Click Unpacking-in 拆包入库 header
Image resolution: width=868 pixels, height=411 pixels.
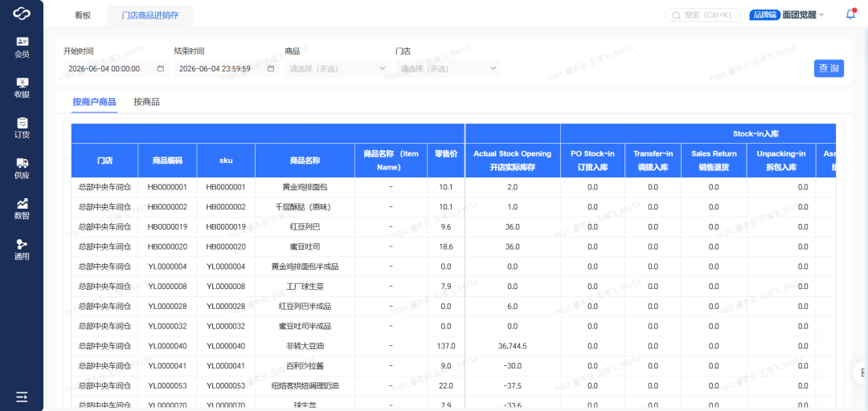coord(781,161)
